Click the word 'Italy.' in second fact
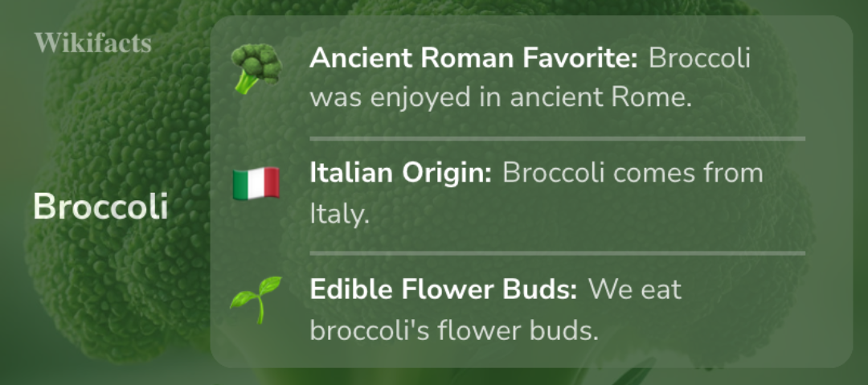 (339, 215)
